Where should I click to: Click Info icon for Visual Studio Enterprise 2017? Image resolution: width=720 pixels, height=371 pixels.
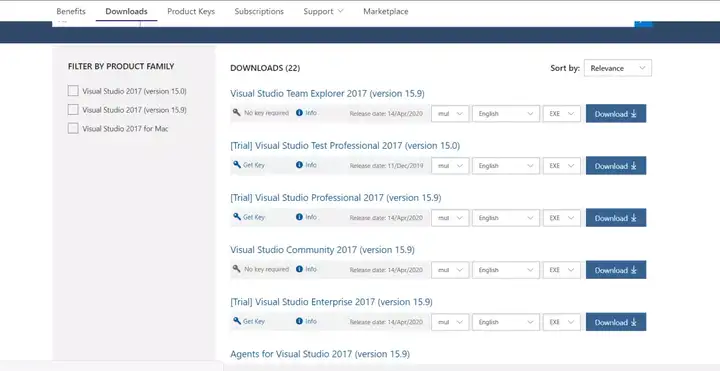[299, 321]
